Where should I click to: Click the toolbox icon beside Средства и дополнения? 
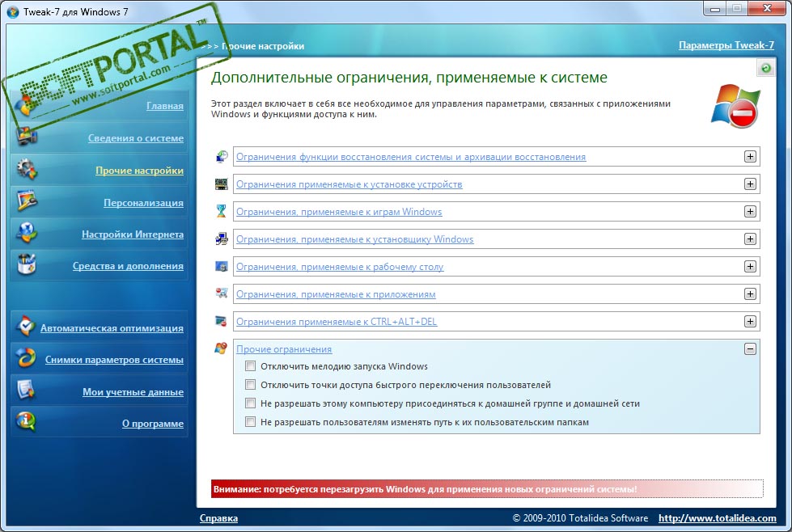pyautogui.click(x=27, y=264)
